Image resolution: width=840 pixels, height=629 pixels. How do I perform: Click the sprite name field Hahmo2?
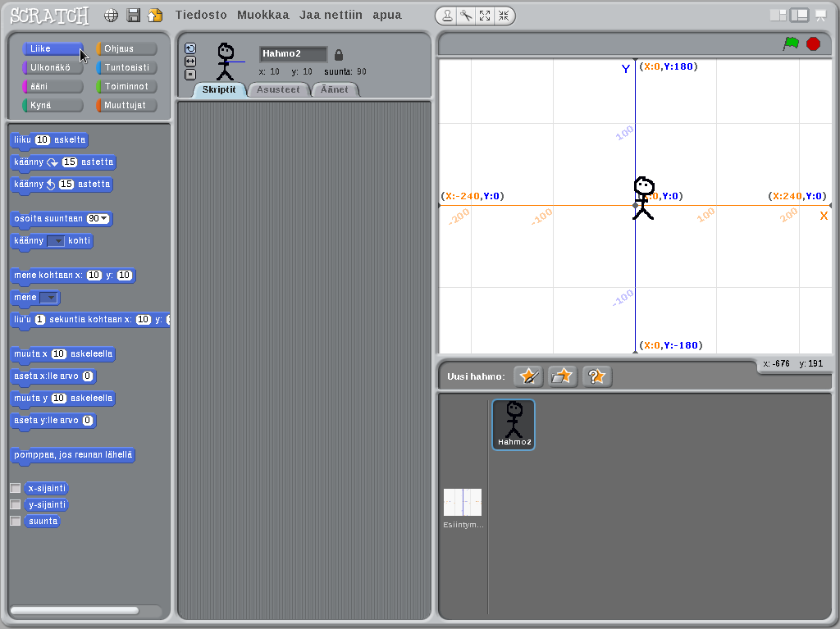(293, 53)
